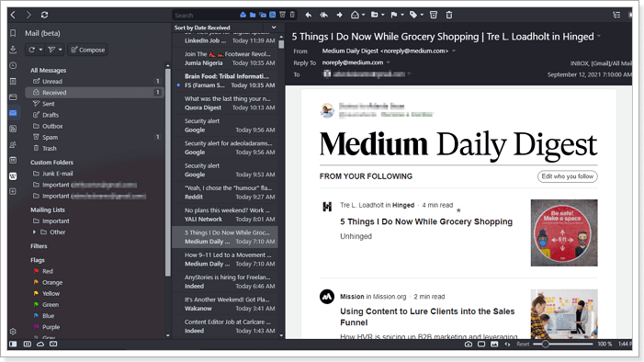Image resolution: width=644 pixels, height=362 pixels.
Task: Delete the open message with trash icon
Action: [x=449, y=15]
